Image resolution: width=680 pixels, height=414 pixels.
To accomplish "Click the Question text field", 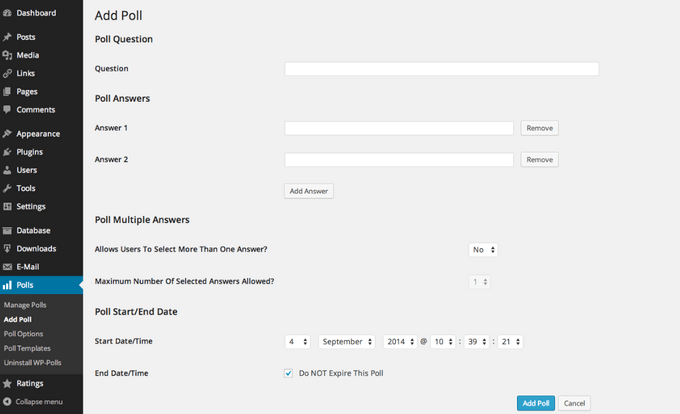I will [x=441, y=69].
